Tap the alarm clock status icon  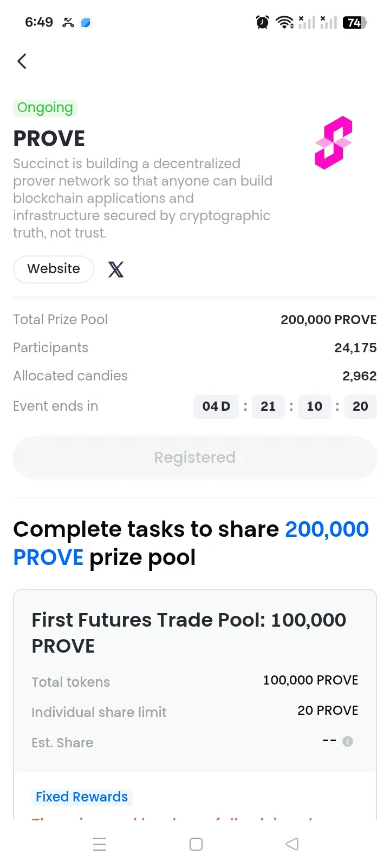point(263,22)
